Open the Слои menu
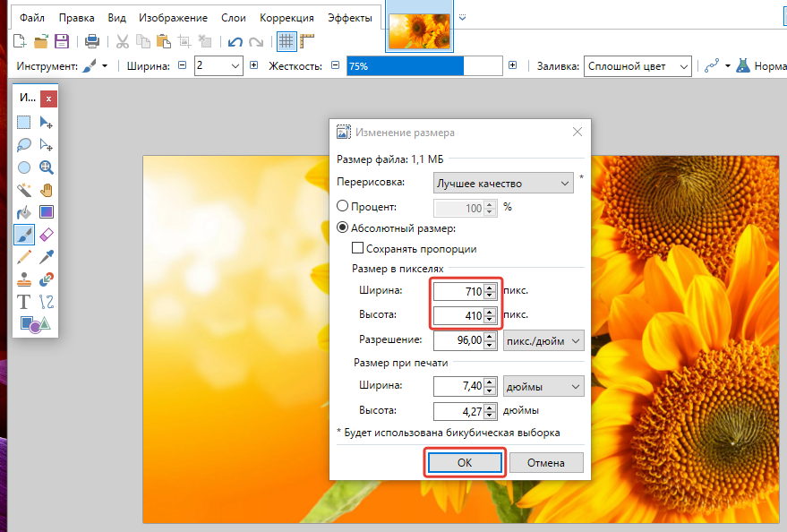The height and width of the screenshot is (532, 787). pos(234,18)
